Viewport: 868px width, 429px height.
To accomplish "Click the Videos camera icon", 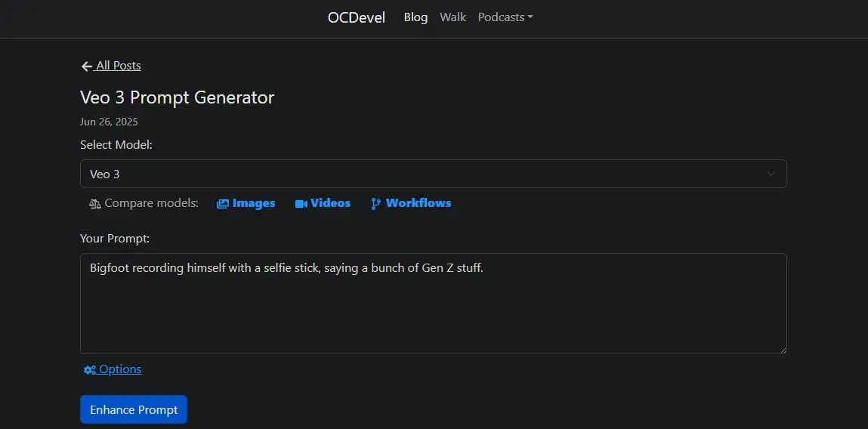I will tap(301, 204).
